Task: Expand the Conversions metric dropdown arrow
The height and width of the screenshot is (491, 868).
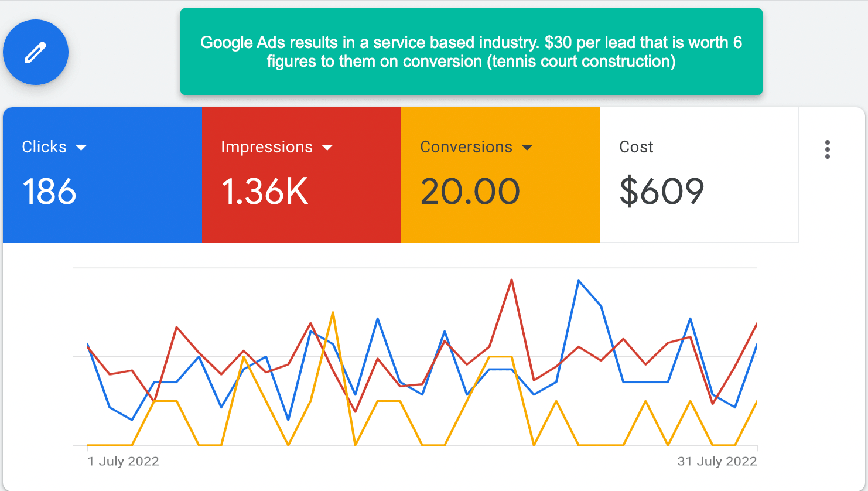Action: click(x=527, y=148)
